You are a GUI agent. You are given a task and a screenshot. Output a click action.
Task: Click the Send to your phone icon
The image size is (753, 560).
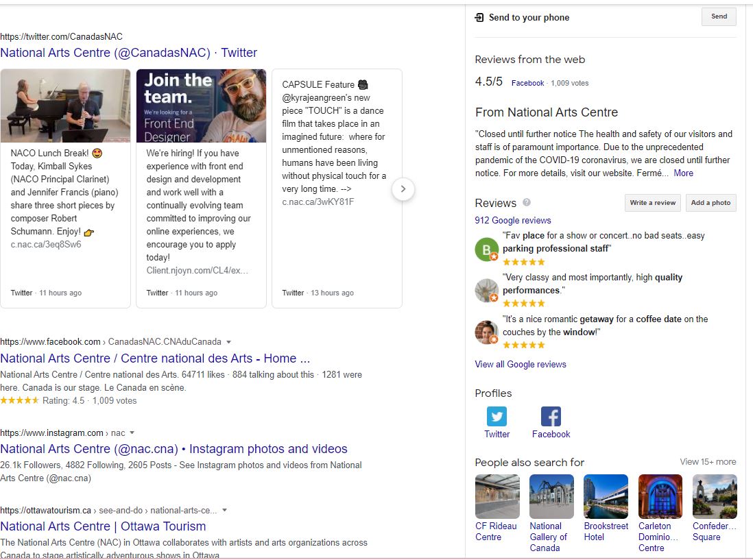pos(479,18)
